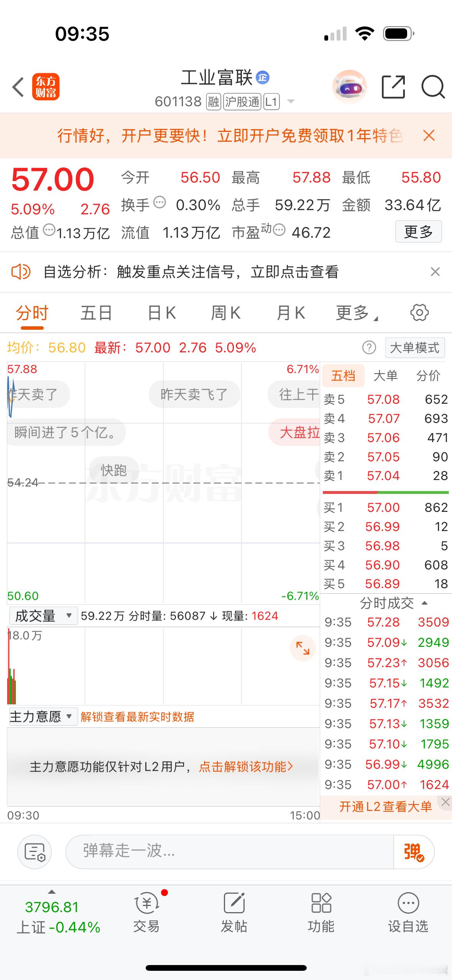The image size is (452, 980).
Task: Tap the 融 margin badge
Action: click(x=214, y=102)
